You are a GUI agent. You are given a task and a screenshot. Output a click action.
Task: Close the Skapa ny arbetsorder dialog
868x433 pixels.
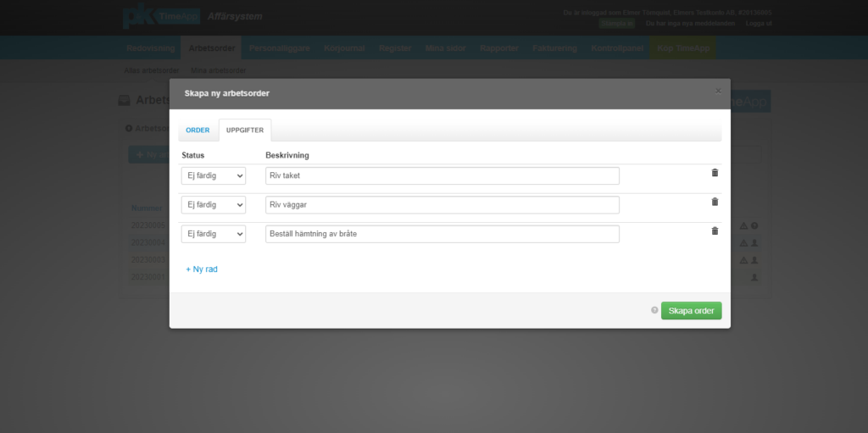[x=718, y=91]
